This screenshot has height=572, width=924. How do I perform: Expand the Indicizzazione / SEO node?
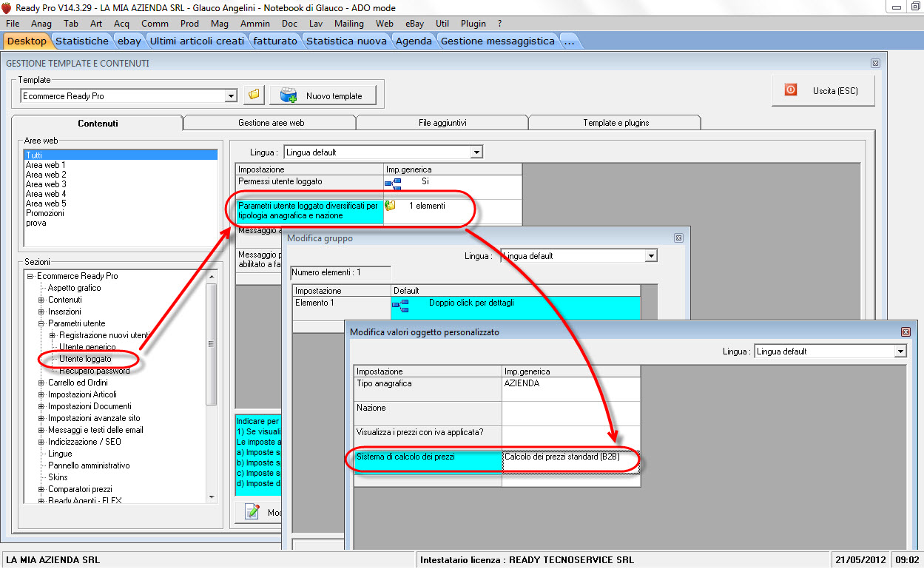[x=41, y=442]
